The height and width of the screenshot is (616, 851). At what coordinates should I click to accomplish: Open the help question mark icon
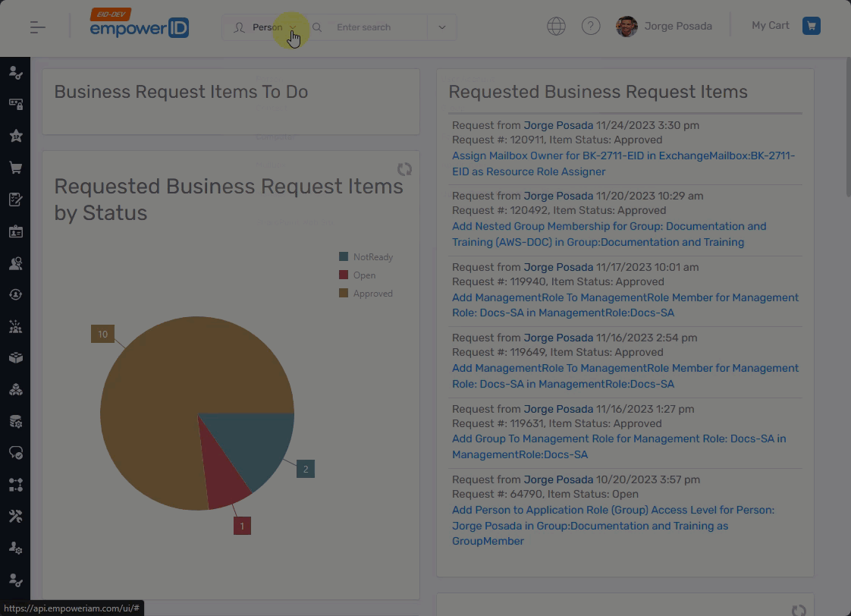[x=590, y=26]
